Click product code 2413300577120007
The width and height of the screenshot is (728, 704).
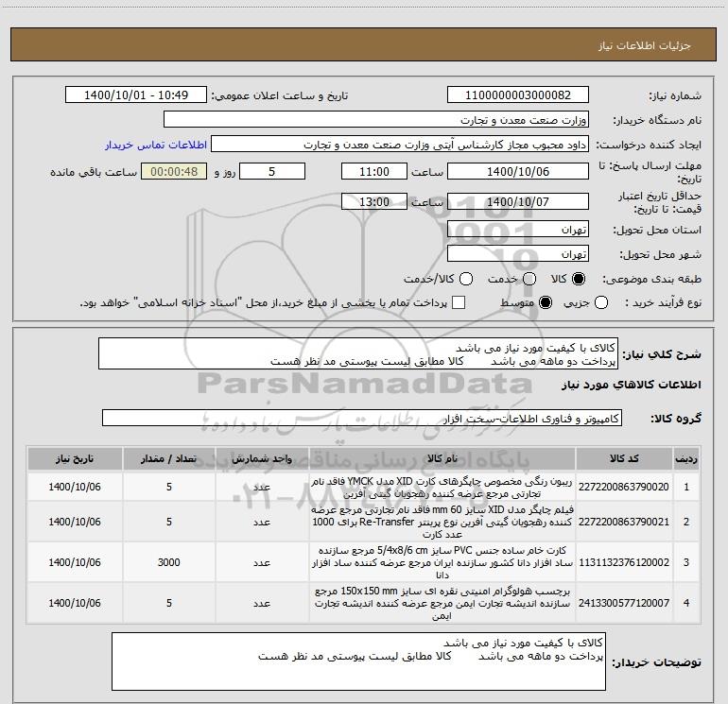624,603
